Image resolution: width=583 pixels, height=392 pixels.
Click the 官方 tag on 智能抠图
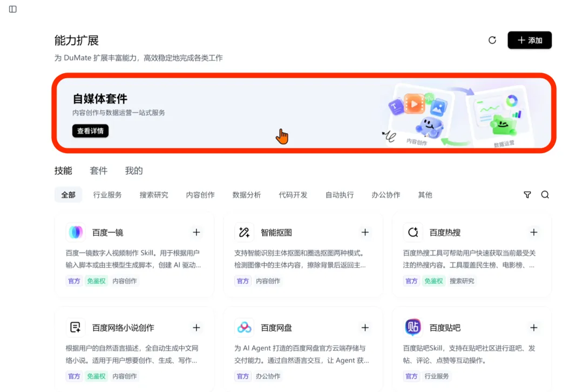click(243, 281)
